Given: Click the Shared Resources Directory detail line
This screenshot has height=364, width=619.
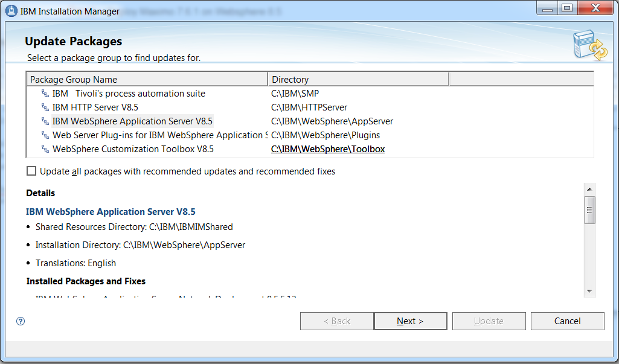Looking at the screenshot, I should click(x=134, y=227).
